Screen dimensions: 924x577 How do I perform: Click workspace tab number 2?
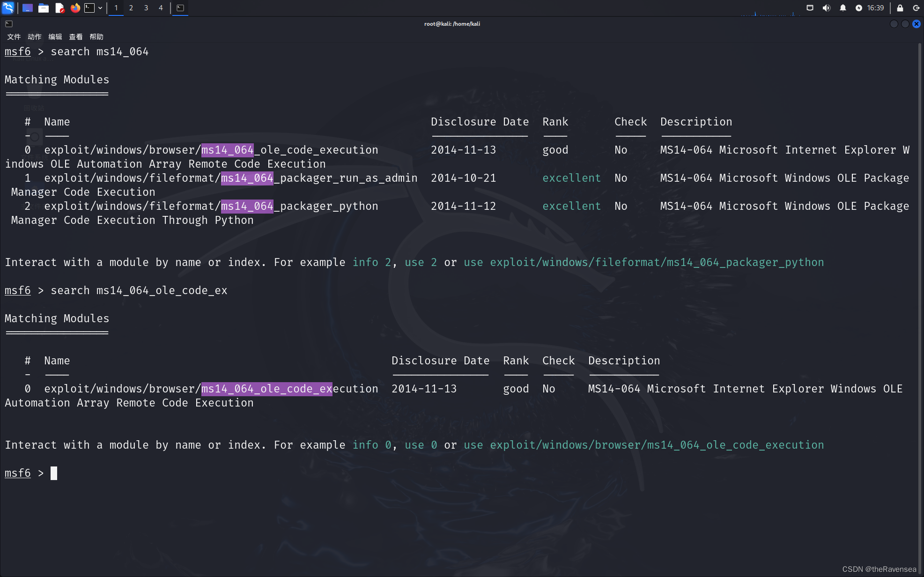(x=131, y=7)
